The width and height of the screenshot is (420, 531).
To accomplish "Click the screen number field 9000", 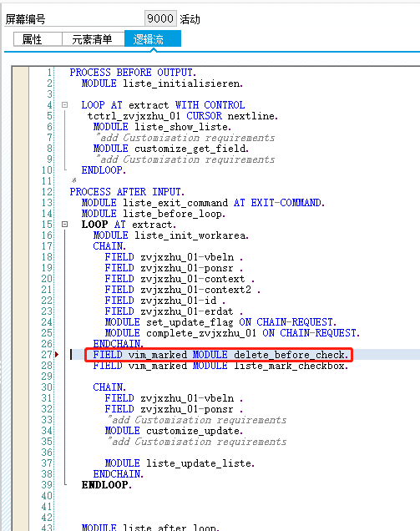I will pos(160,18).
